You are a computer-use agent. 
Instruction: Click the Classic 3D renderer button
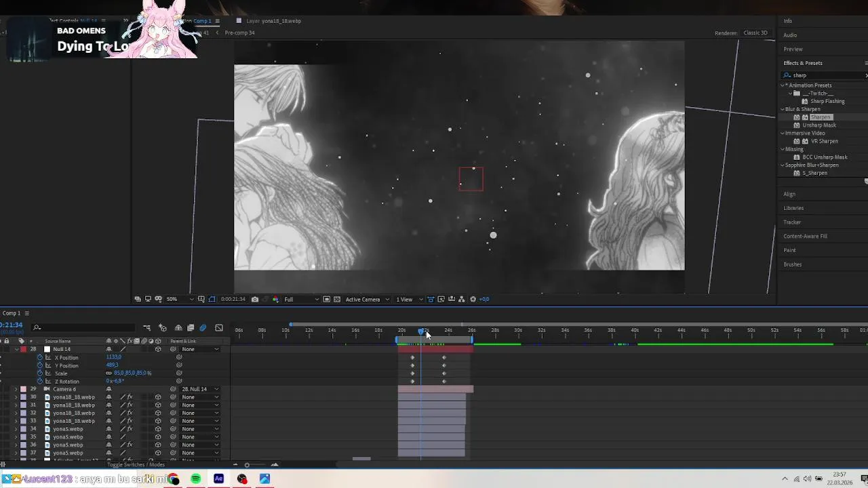755,33
